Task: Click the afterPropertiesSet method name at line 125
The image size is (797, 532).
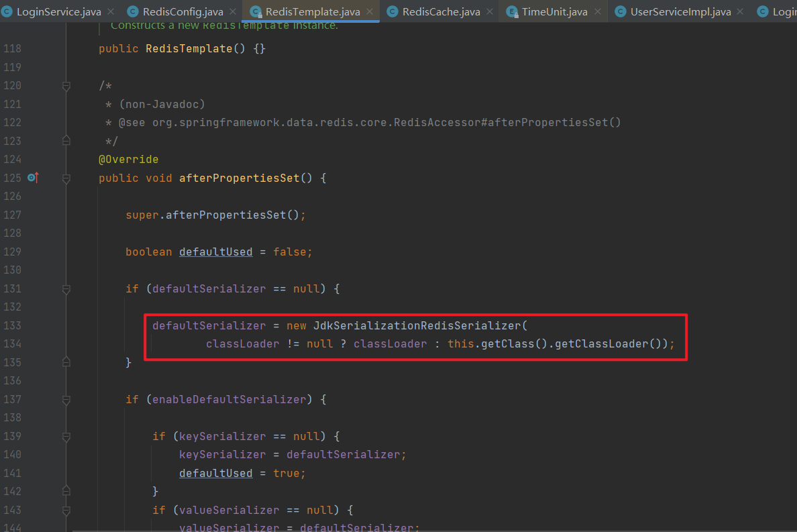Action: (240, 178)
